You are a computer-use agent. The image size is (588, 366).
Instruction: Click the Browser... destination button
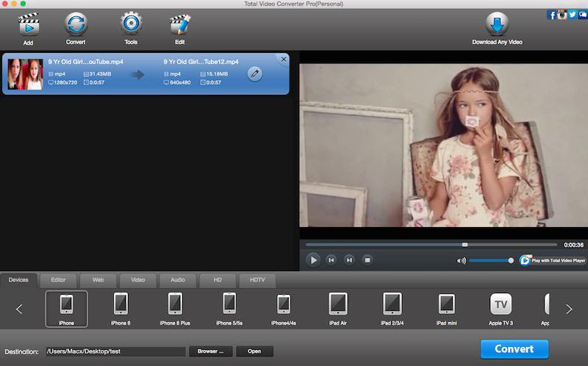pos(211,351)
